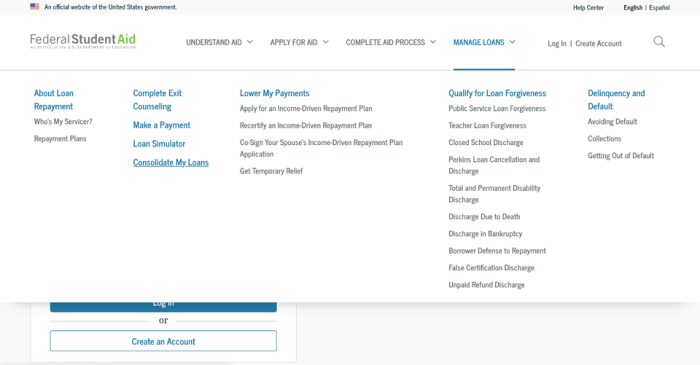Launch the Loan Simulator link
Screen dimensions: 700x365
(x=159, y=144)
